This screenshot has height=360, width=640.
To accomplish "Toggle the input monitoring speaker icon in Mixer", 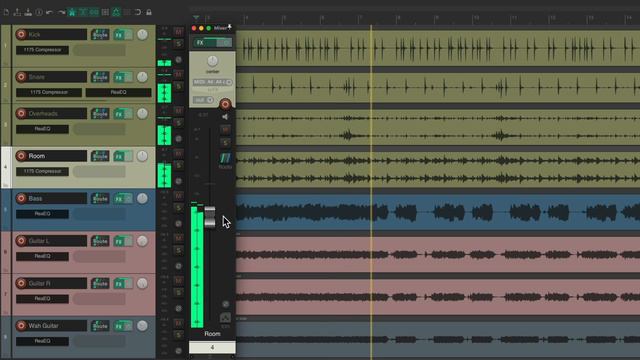I will (x=225, y=117).
